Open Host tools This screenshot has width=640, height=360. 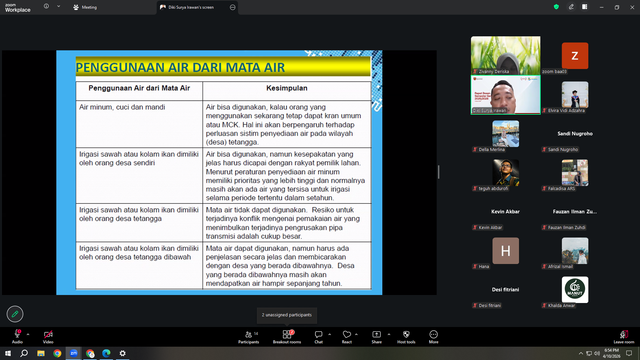(x=406, y=337)
